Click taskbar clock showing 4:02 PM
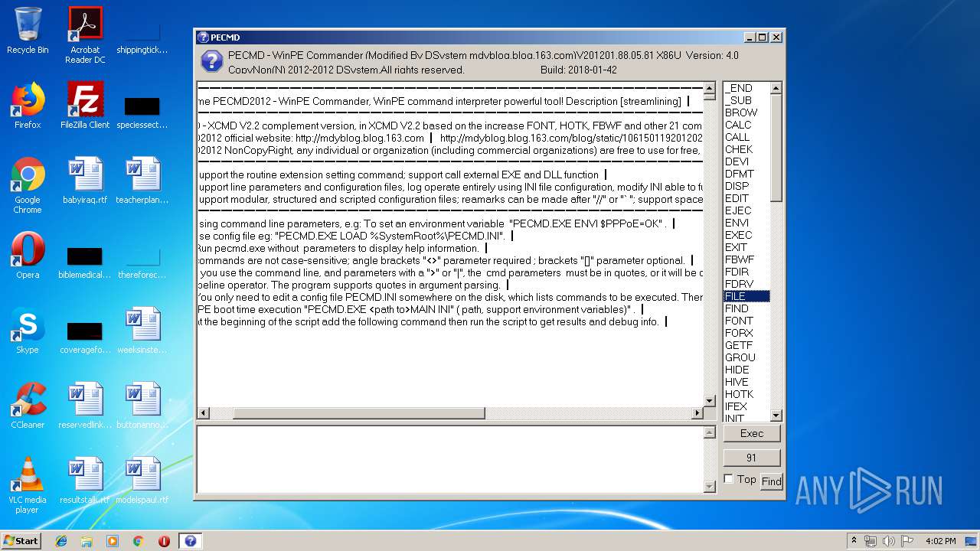The width and height of the screenshot is (980, 551). (x=940, y=541)
